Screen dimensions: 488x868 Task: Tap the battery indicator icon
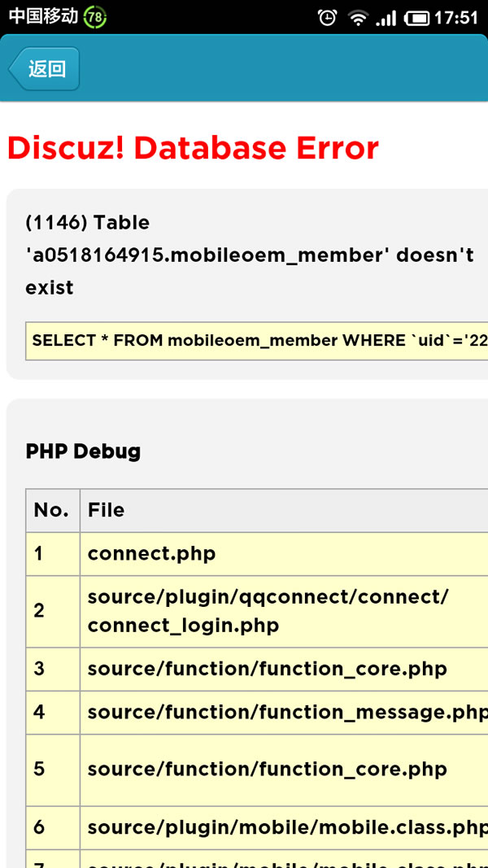[416, 18]
